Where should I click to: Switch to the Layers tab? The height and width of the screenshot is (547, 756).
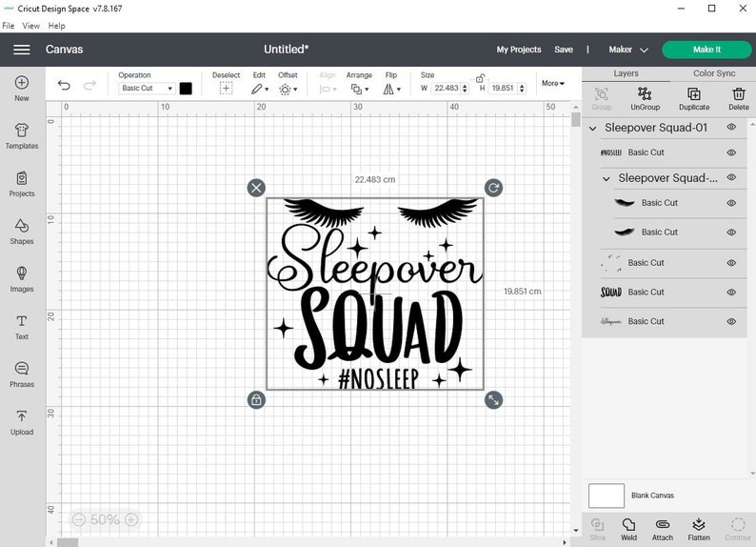point(626,73)
